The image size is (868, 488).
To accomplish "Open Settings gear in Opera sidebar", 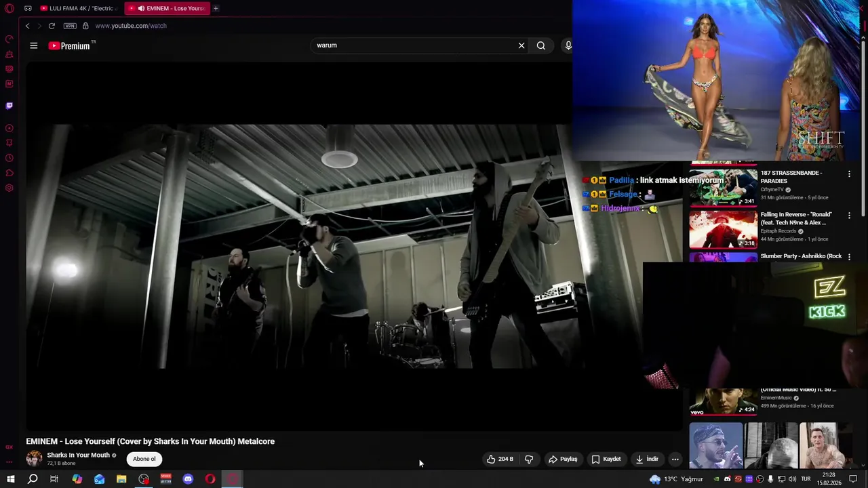I will pos(9,188).
